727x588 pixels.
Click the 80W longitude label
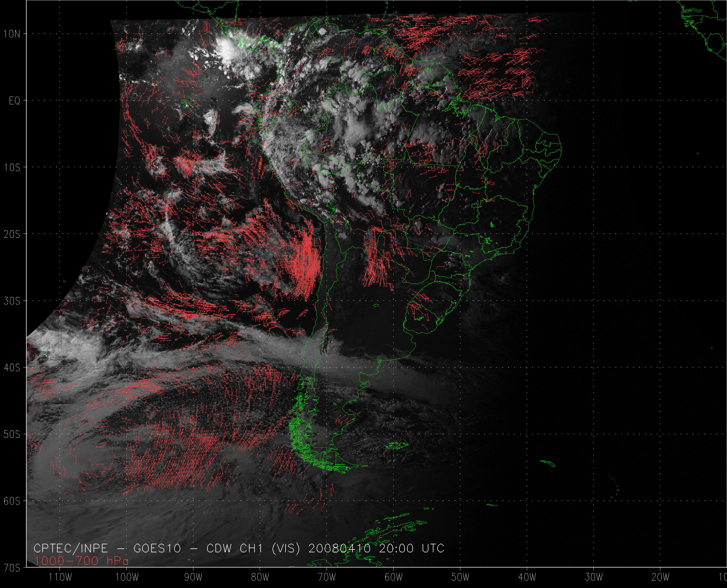260,577
